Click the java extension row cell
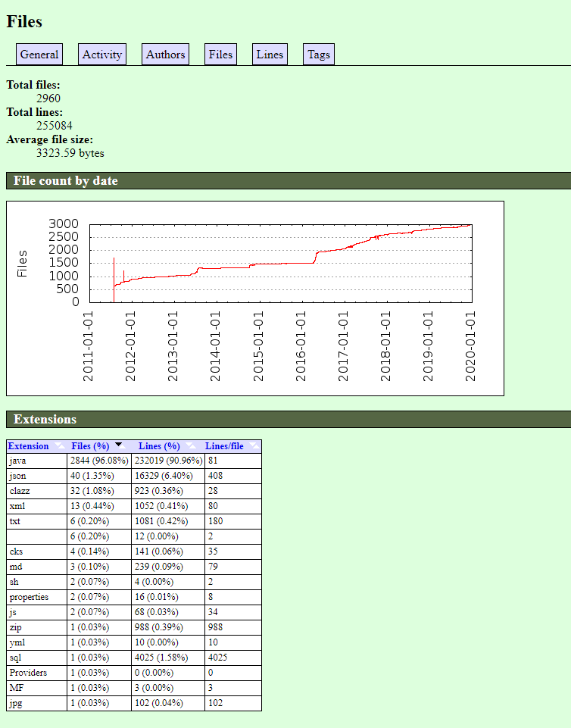 (36, 461)
